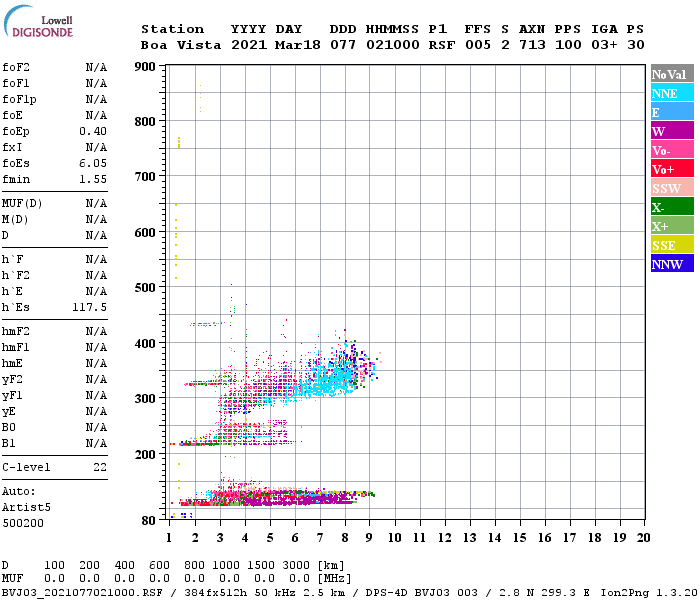Click the sporadic E echo trace near 110 km
The height and width of the screenshot is (600, 700).
(x=277, y=498)
